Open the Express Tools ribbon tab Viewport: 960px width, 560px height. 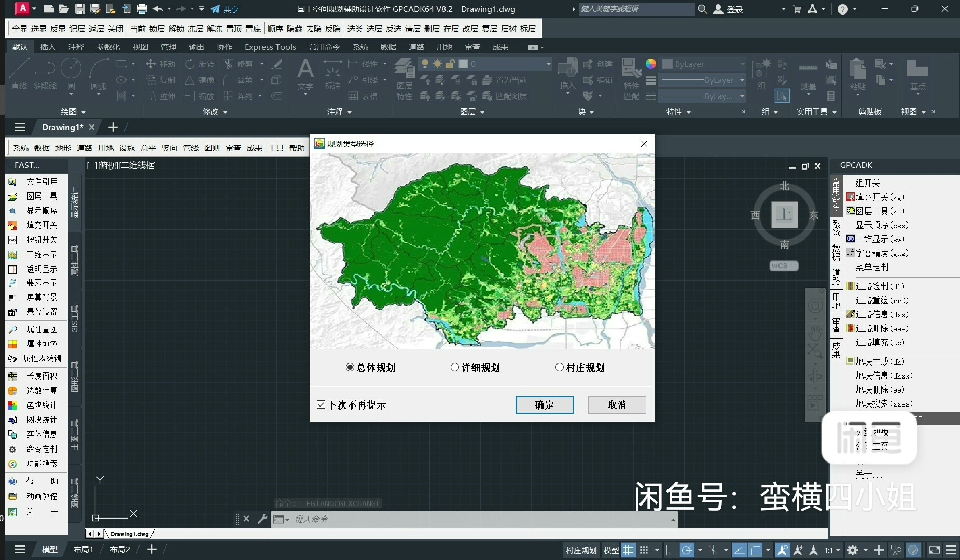(270, 47)
